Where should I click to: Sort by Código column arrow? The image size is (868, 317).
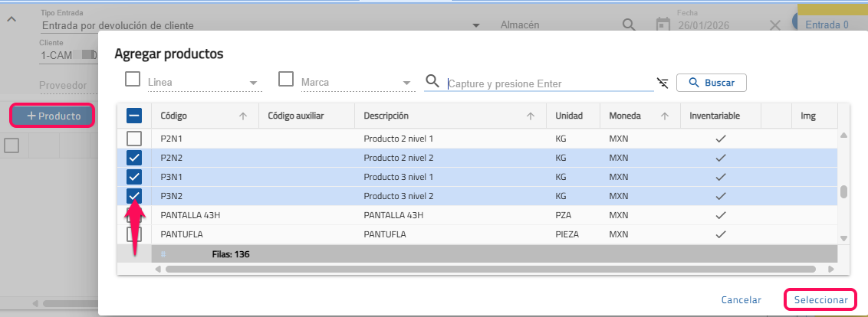click(x=243, y=116)
